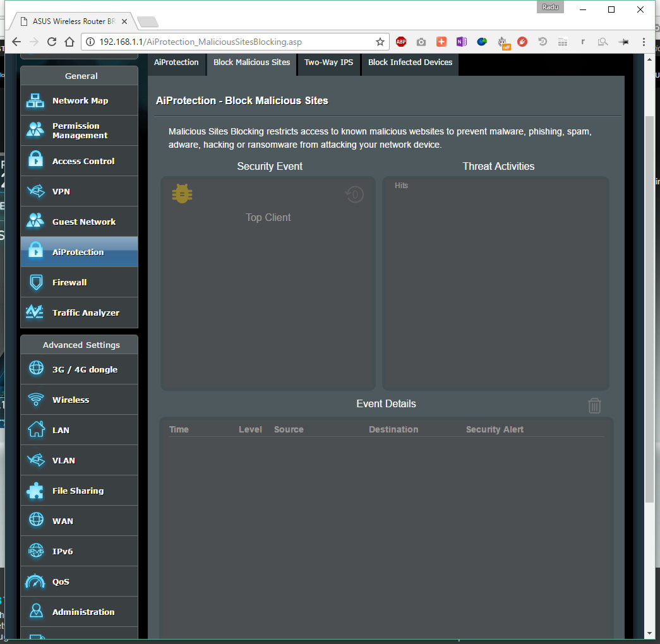The image size is (660, 644).
Task: Open Firewall menu label
Action: click(x=69, y=282)
